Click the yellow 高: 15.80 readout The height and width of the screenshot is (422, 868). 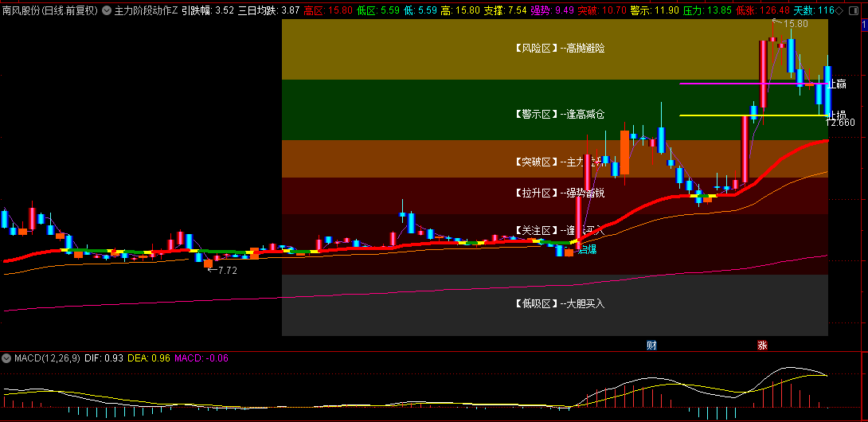pyautogui.click(x=460, y=10)
